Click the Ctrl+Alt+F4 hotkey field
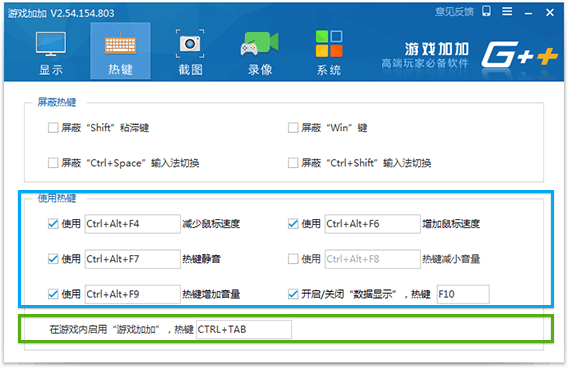Screen dimensions: 568x368 click(133, 224)
